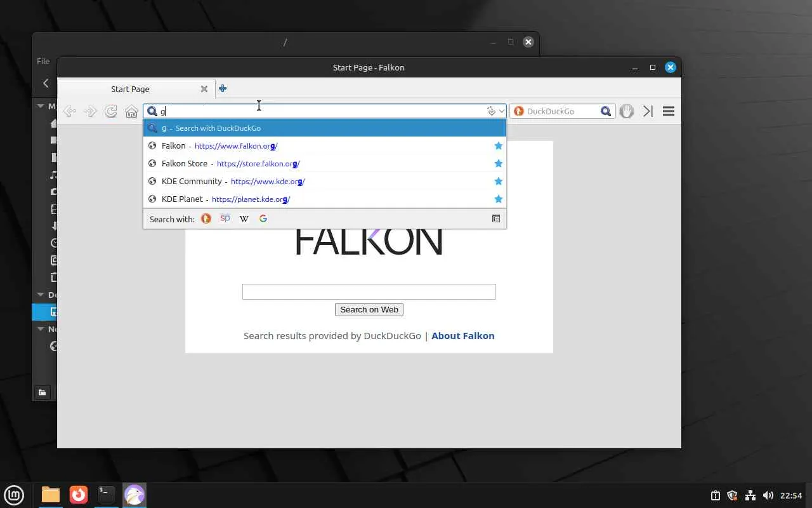The width and height of the screenshot is (812, 508).
Task: Go back using Falkon's back arrow
Action: pyautogui.click(x=70, y=111)
